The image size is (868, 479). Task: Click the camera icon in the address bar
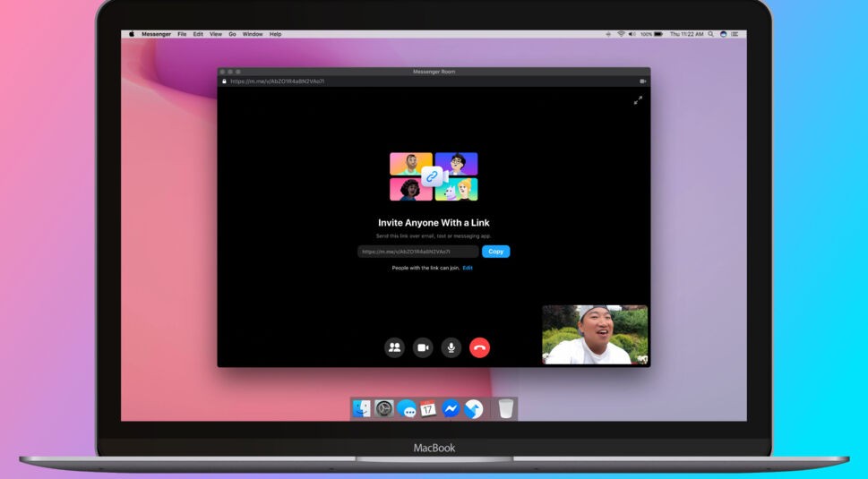point(642,81)
